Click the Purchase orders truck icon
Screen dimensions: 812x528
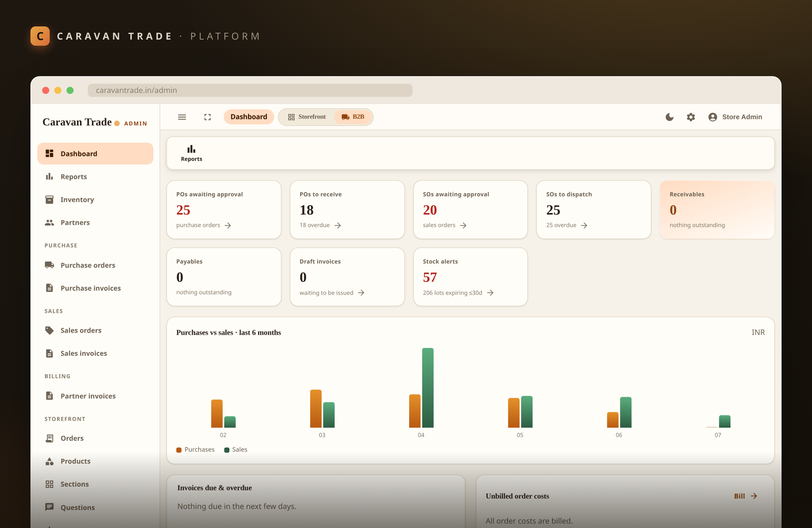pos(49,265)
